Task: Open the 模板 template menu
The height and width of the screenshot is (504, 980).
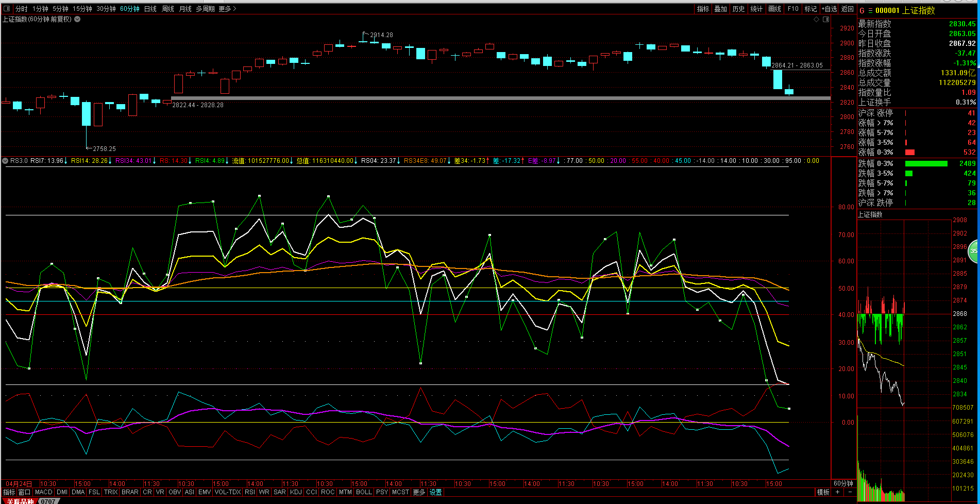Action: tap(823, 492)
